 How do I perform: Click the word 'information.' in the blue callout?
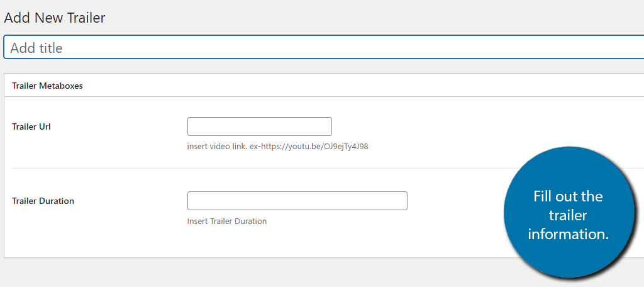pyautogui.click(x=568, y=234)
